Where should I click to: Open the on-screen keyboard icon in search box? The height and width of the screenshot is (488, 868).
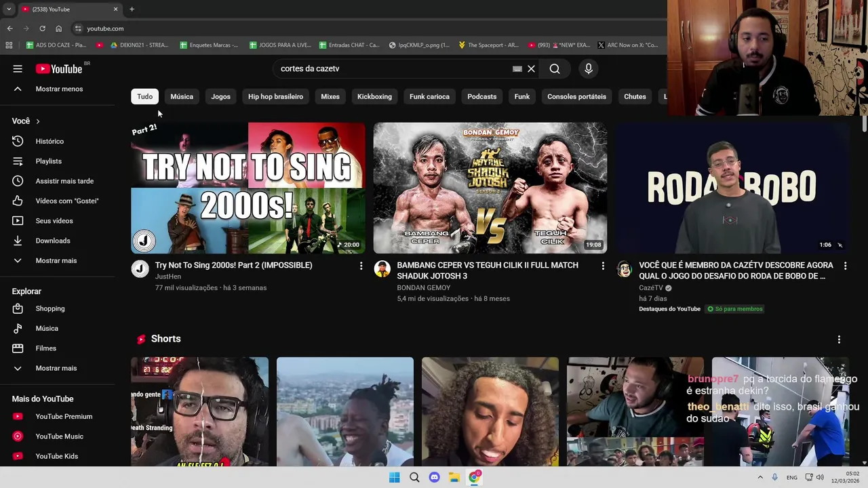(x=517, y=68)
